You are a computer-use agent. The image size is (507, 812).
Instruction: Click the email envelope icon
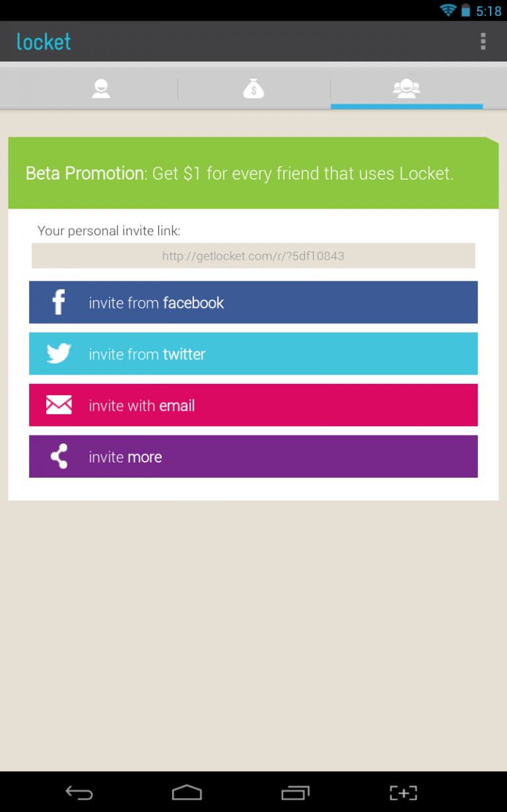[58, 404]
